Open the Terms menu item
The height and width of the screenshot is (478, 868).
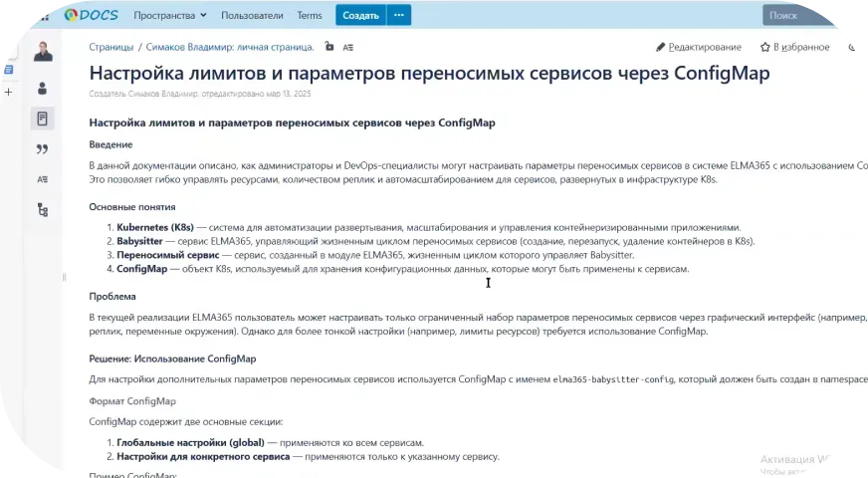point(310,16)
